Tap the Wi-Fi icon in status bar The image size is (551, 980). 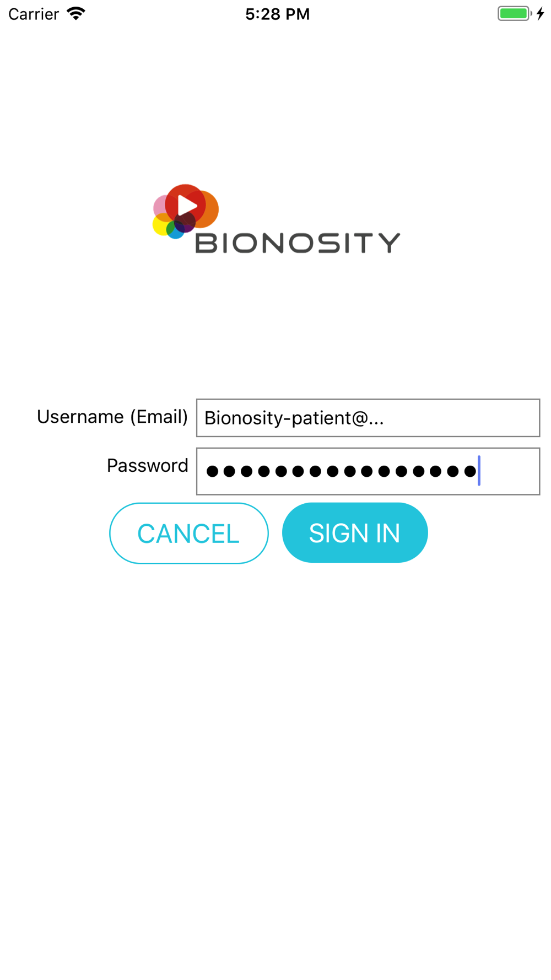(76, 13)
